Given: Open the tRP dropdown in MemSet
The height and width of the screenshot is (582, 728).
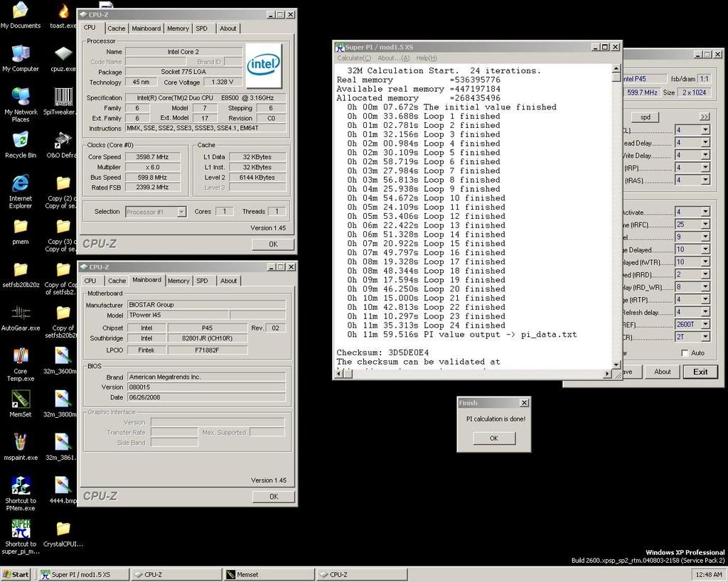Looking at the screenshot, I should point(705,167).
